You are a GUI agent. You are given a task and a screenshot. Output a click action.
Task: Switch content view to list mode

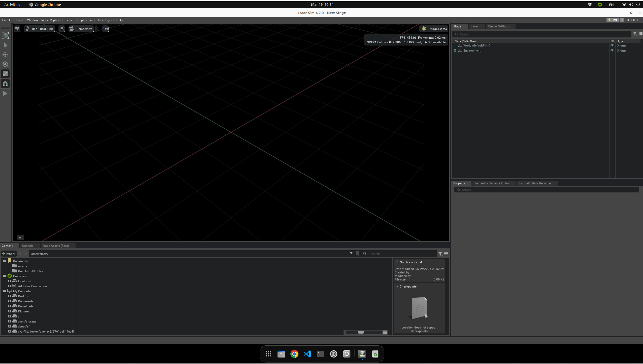coord(385,333)
